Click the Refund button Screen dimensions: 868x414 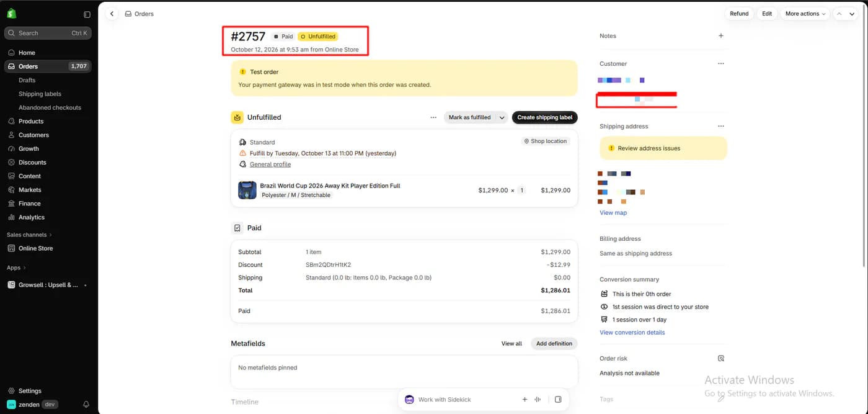click(x=739, y=14)
